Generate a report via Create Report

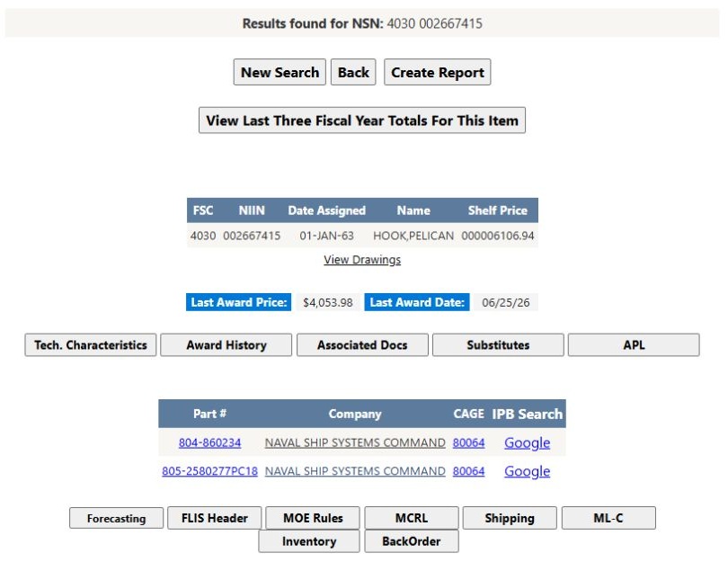(438, 72)
